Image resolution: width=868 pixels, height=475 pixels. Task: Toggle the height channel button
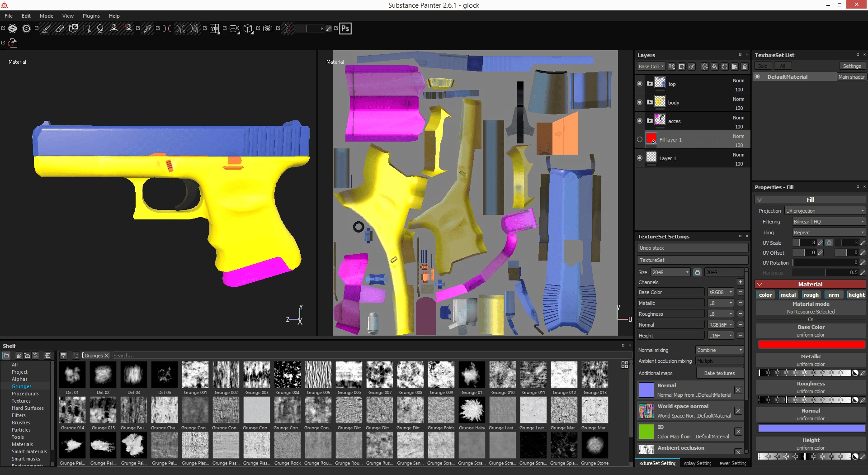click(x=856, y=295)
